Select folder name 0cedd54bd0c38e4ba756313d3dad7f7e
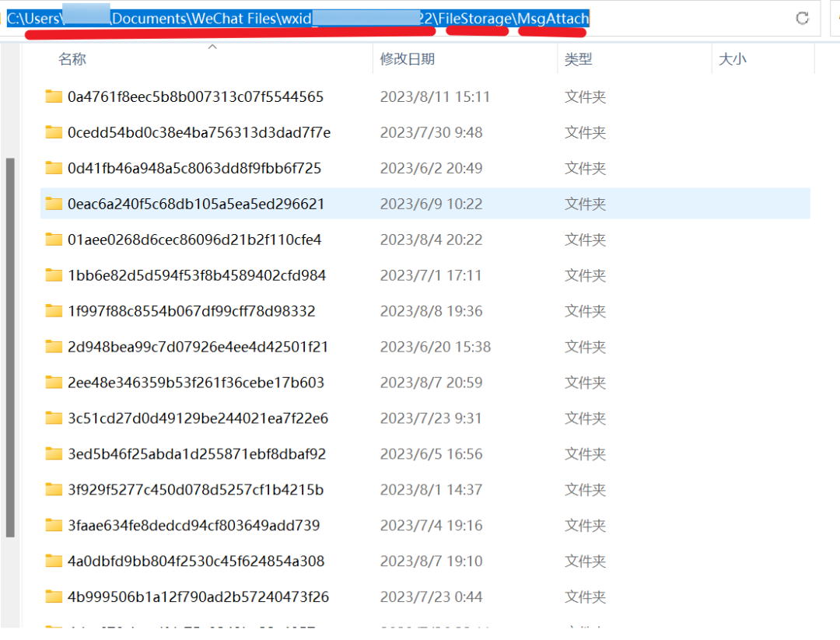Viewport: 840px width, 640px height. [199, 132]
